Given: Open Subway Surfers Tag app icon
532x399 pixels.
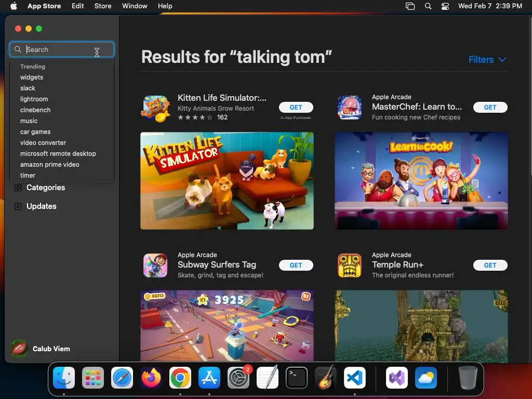Looking at the screenshot, I should click(155, 265).
